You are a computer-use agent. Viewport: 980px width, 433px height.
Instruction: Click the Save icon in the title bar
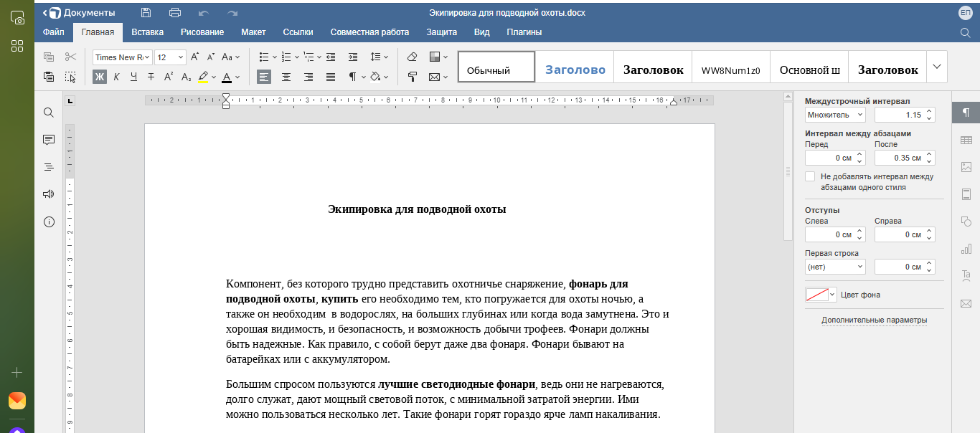click(146, 12)
